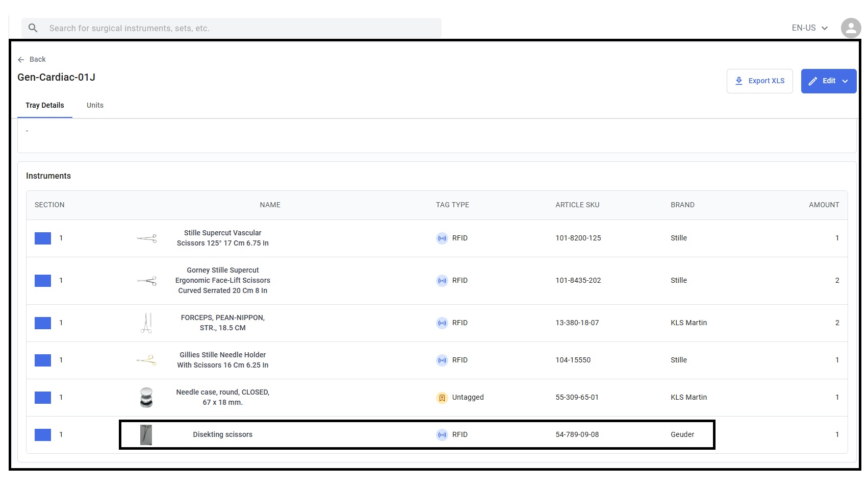Click Untagged icon in Needle case row
868x488 pixels.
coord(442,398)
